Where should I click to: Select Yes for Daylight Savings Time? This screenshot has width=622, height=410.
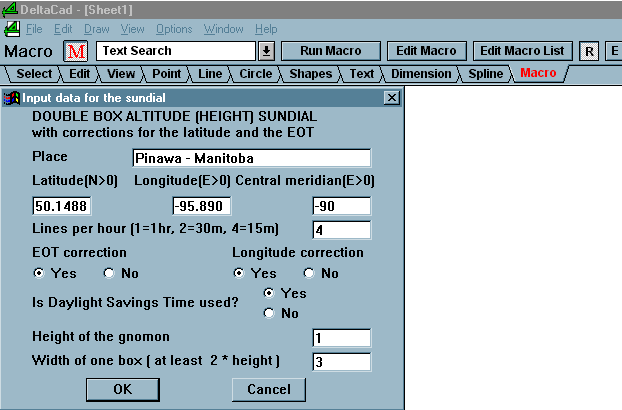coord(269,293)
